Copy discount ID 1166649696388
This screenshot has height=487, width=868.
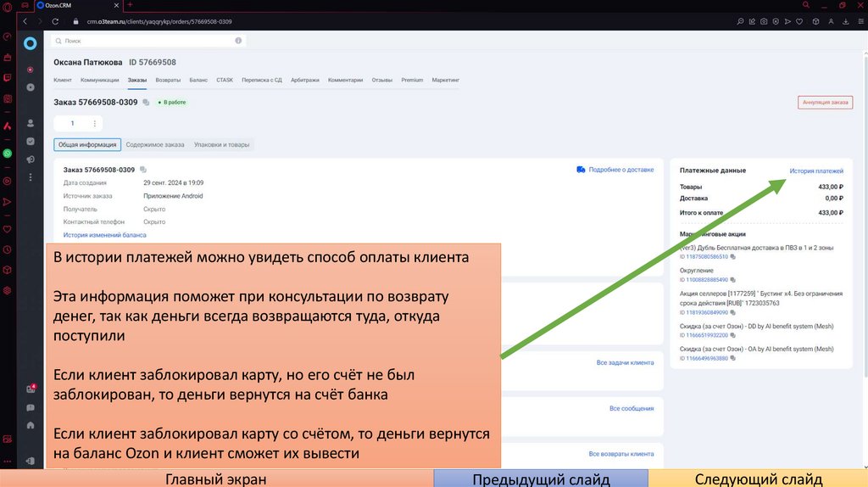pyautogui.click(x=732, y=359)
